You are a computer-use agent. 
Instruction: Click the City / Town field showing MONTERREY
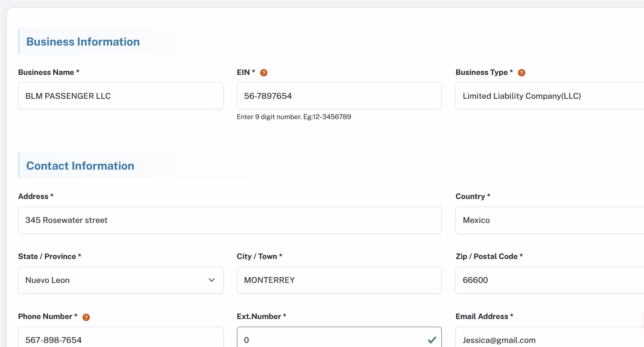click(339, 280)
